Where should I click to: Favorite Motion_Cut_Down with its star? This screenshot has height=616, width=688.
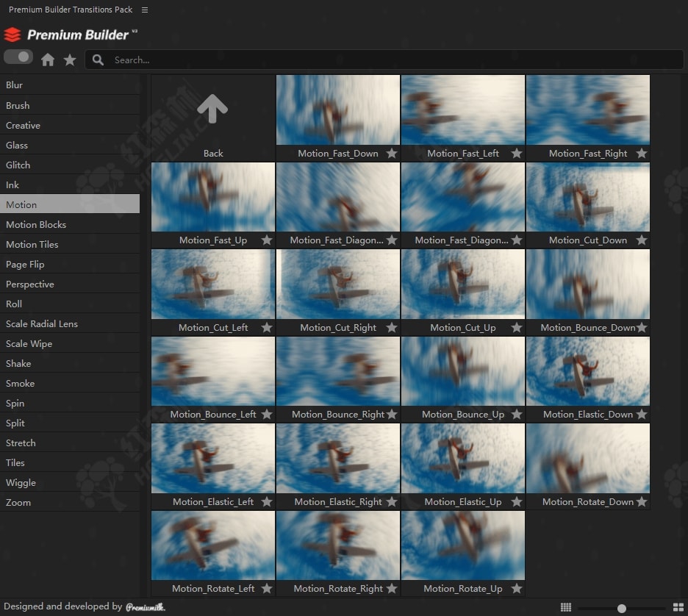(642, 240)
